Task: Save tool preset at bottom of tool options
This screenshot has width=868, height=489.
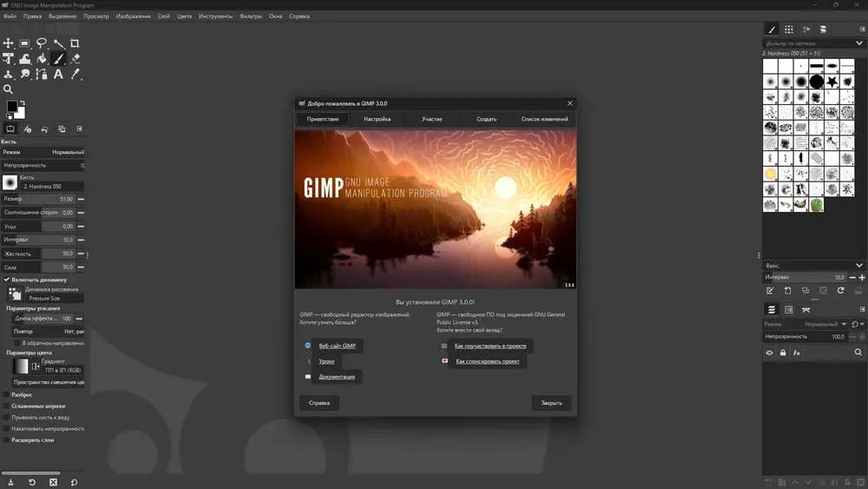Action: click(10, 482)
